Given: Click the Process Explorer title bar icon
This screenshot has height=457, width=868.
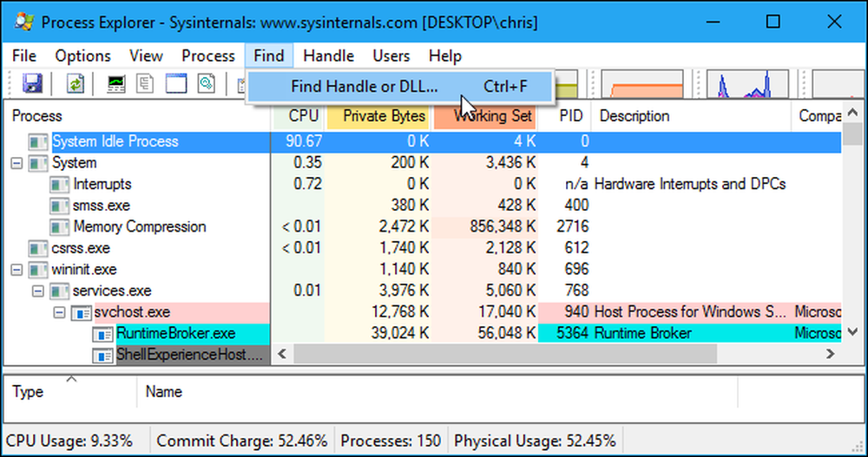Looking at the screenshot, I should point(23,23).
